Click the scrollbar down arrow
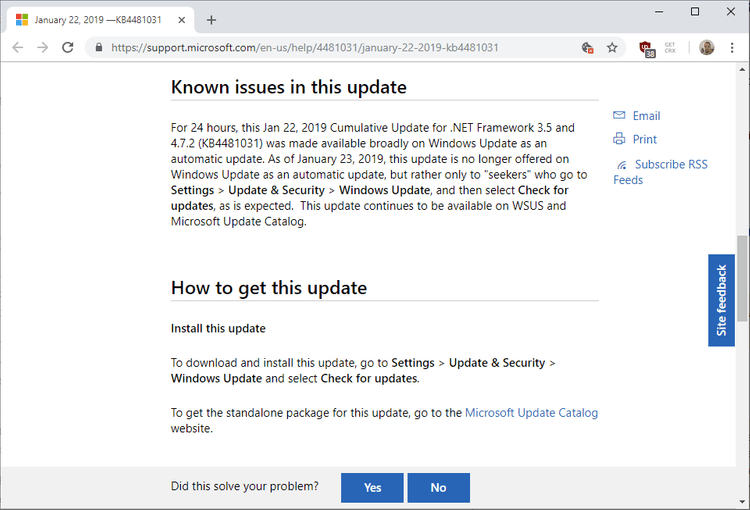 pyautogui.click(x=742, y=502)
